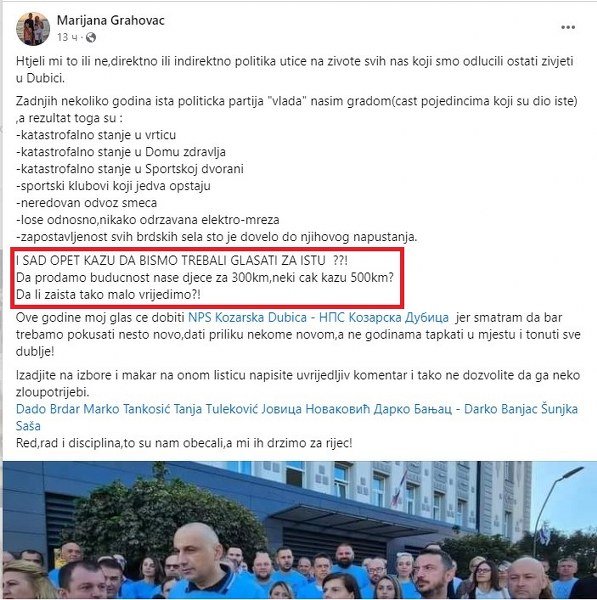597x600 pixels.
Task: Open tagged profile Tanja Tuleković
Action: (x=216, y=409)
